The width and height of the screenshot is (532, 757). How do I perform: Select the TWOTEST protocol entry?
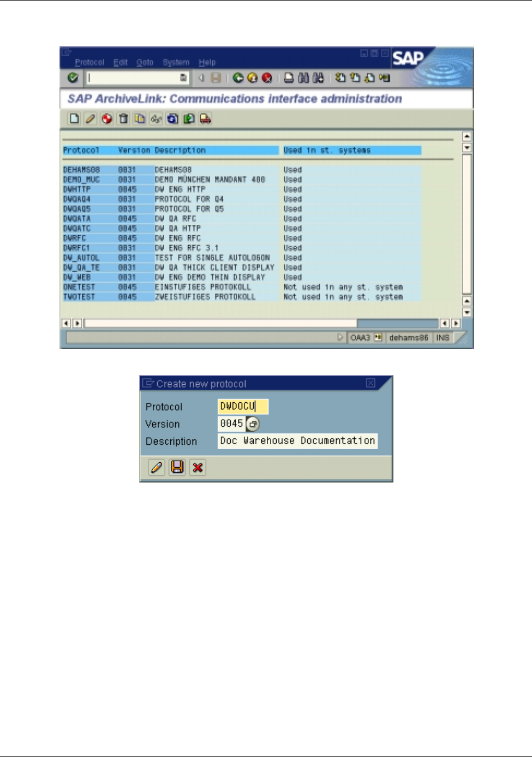79,297
